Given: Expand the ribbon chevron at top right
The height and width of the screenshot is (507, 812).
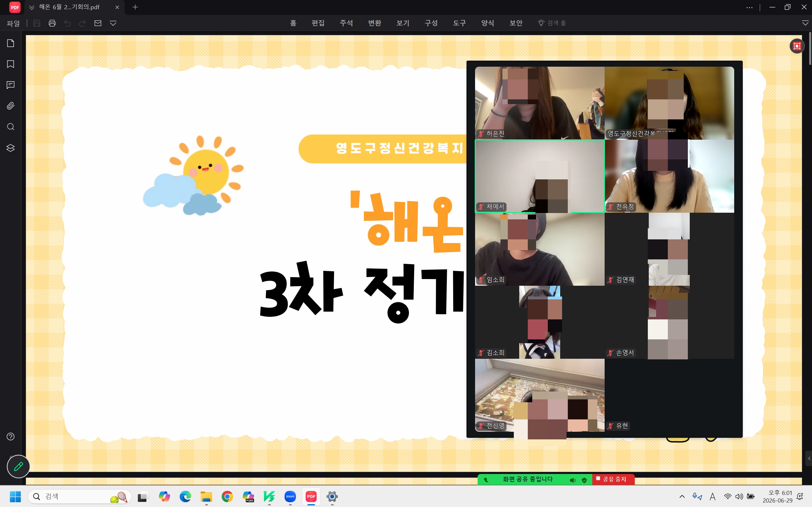Looking at the screenshot, I should click(x=805, y=23).
